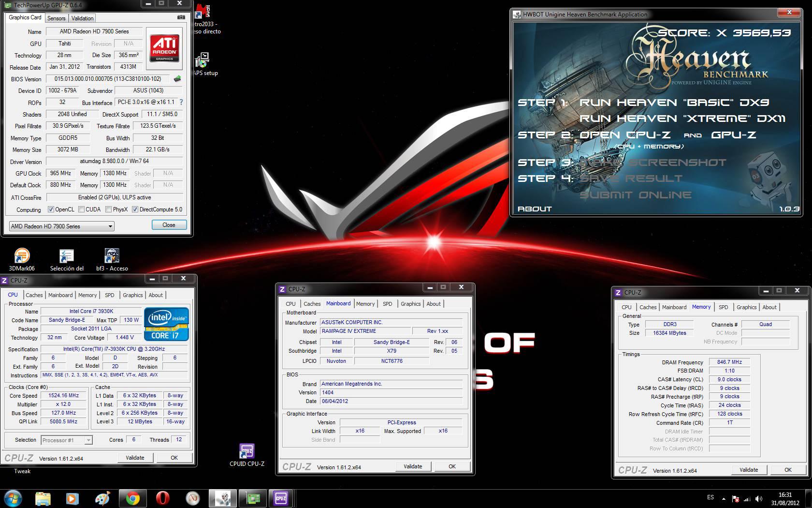This screenshot has width=812, height=508.
Task: Toggle the CUDA checkbox in GPU-Z
Action: 81,209
